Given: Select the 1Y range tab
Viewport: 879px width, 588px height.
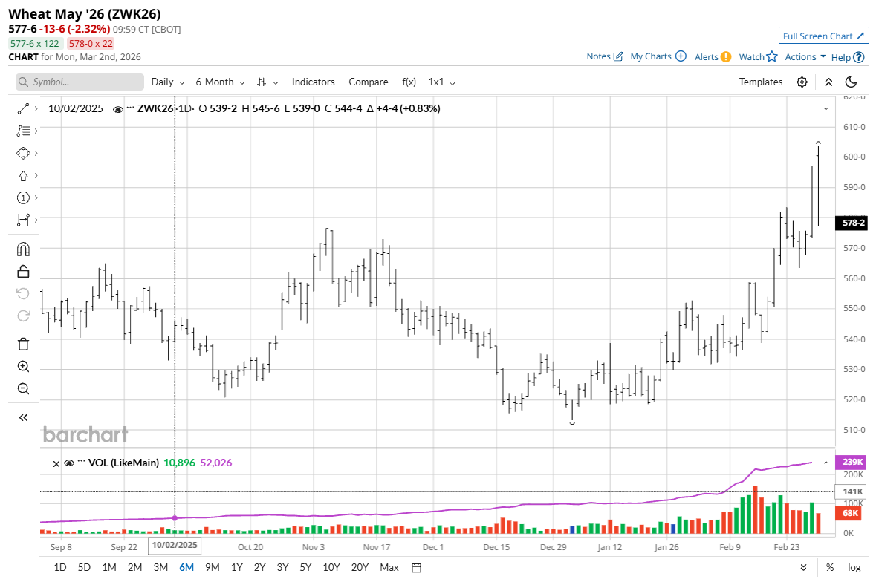Looking at the screenshot, I should pos(237,568).
